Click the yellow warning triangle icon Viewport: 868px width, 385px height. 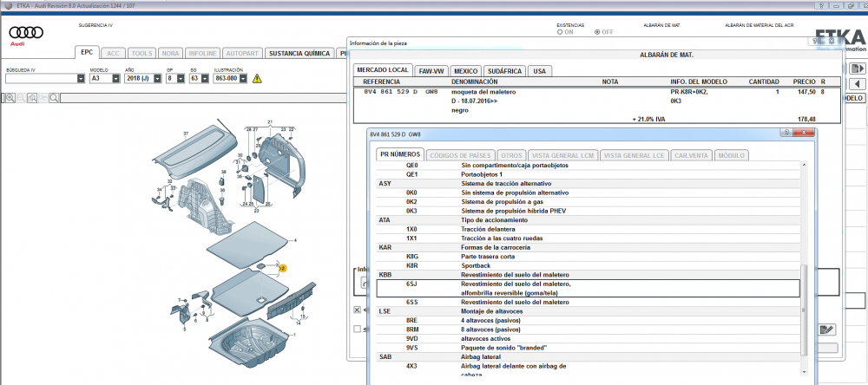click(x=257, y=79)
